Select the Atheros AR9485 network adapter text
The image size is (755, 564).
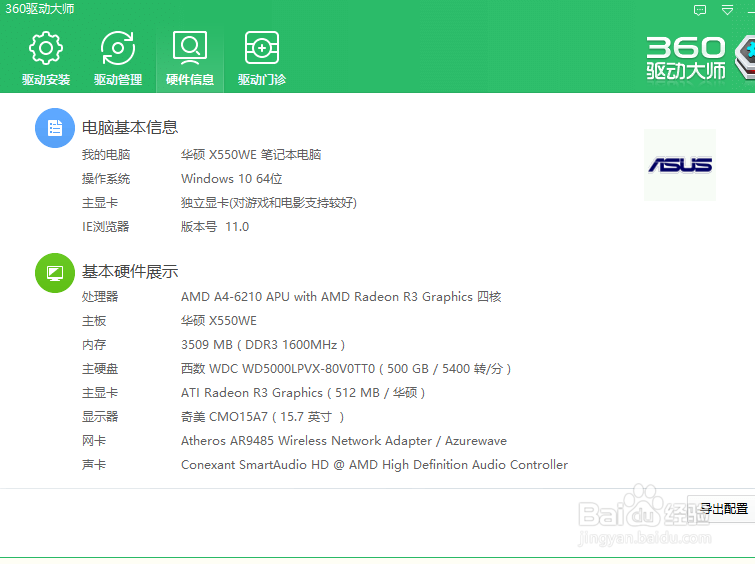pyautogui.click(x=344, y=441)
